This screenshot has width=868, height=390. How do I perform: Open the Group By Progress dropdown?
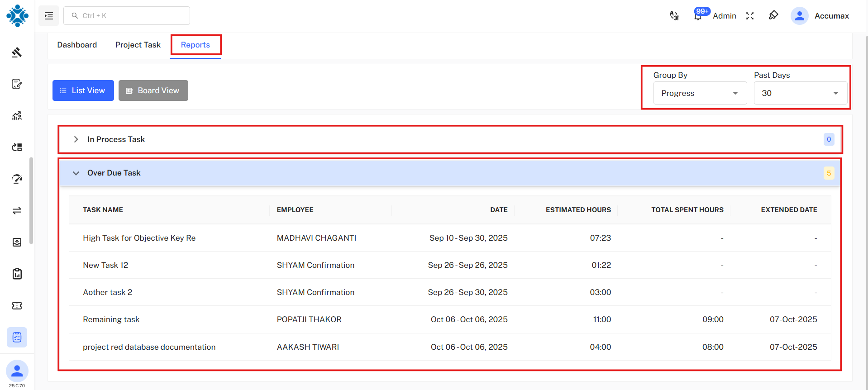click(700, 93)
